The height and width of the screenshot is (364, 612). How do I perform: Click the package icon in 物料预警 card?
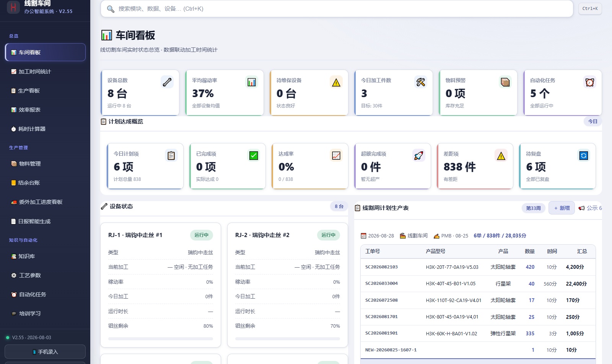click(x=505, y=82)
